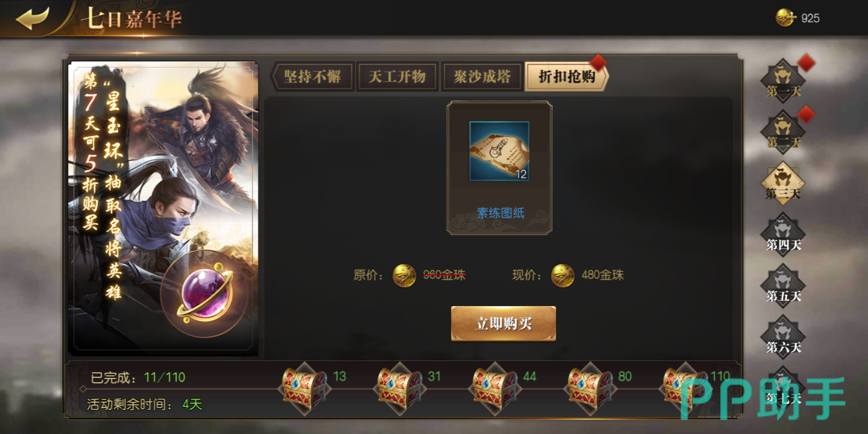Select the 第四天 day icon
The width and height of the screenshot is (868, 434).
(x=783, y=234)
